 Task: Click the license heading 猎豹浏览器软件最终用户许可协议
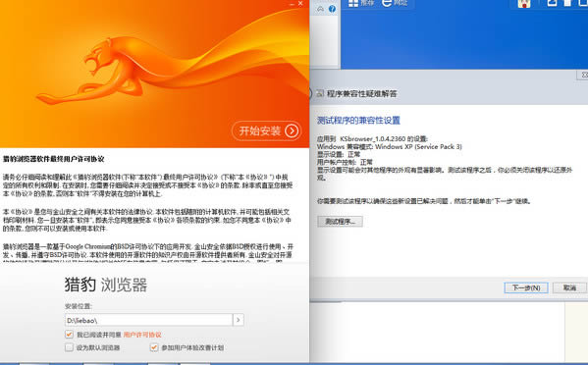(x=54, y=159)
